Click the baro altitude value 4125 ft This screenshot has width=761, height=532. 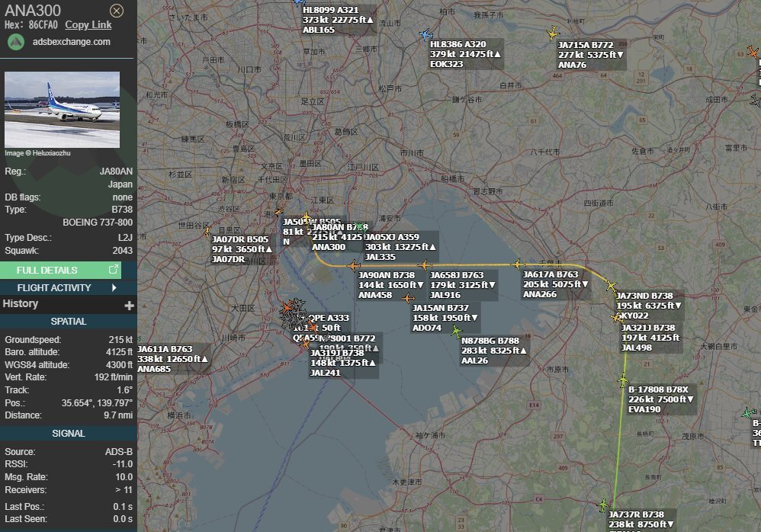click(120, 352)
